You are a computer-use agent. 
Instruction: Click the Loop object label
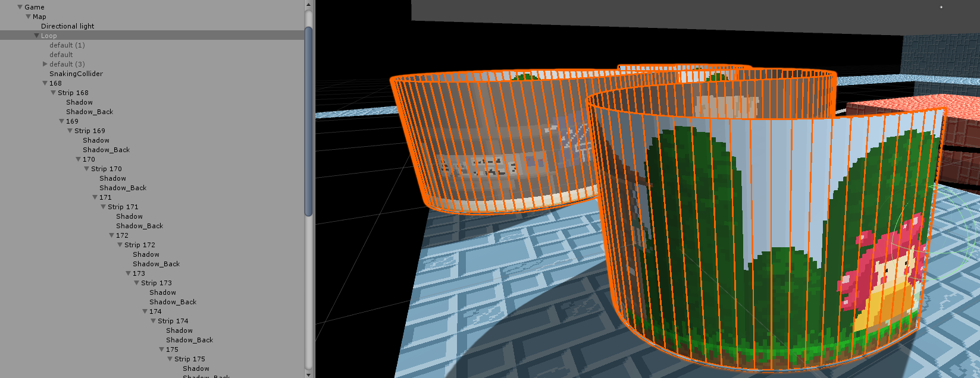click(x=49, y=36)
